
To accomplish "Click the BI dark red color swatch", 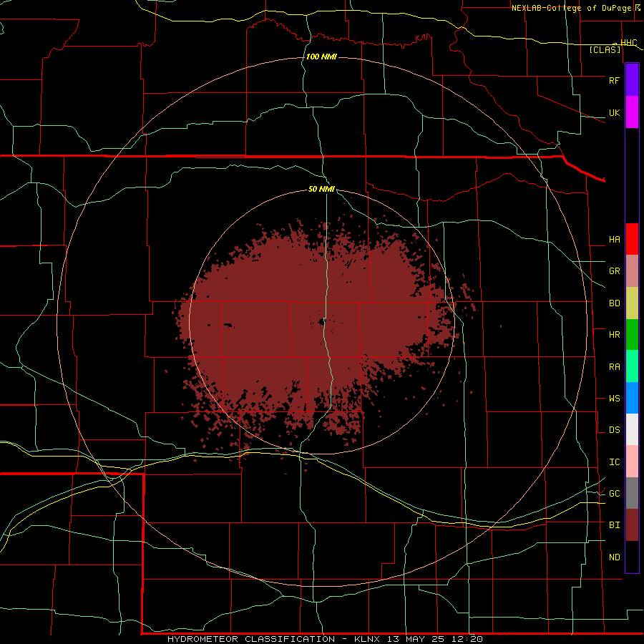I will [632, 525].
